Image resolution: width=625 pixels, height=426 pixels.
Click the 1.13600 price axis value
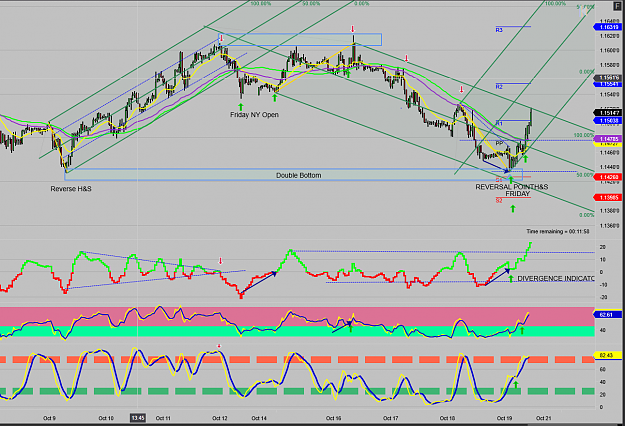pos(609,226)
